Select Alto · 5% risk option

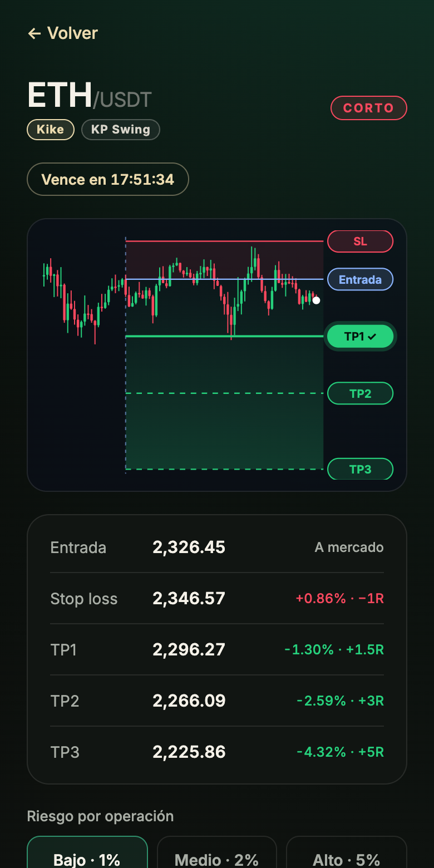click(347, 852)
